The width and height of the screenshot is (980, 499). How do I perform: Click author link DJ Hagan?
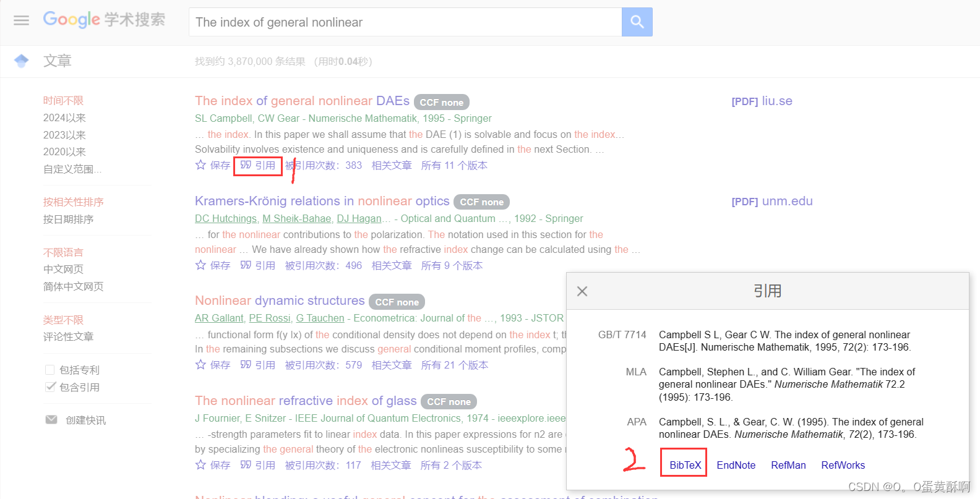click(x=359, y=218)
